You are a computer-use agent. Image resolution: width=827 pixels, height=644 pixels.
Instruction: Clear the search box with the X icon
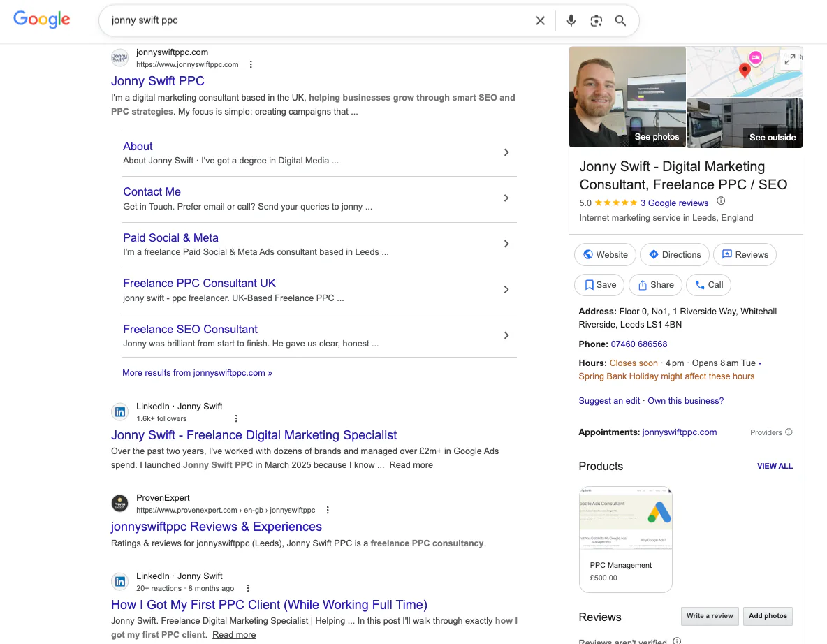point(540,20)
